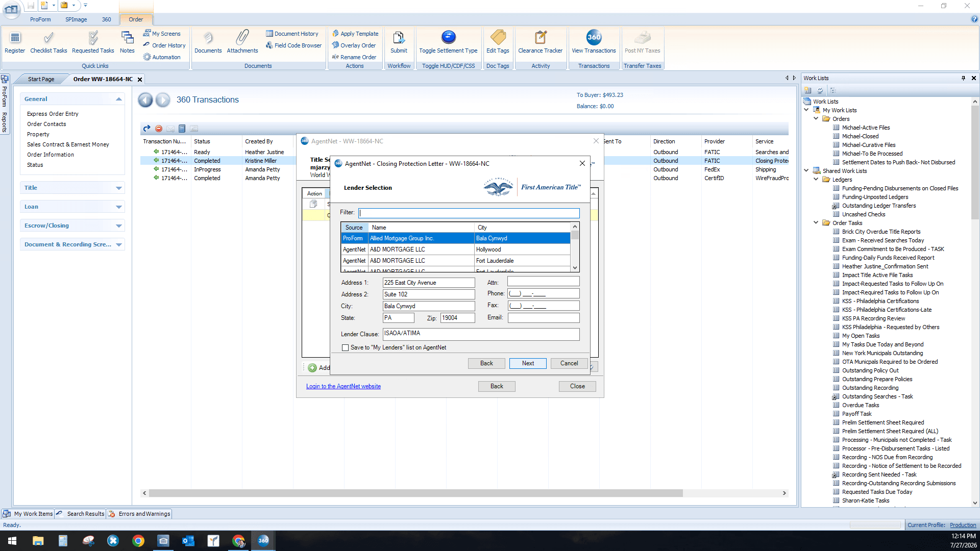Open the Documents ribbon icon
The image size is (980, 551).
coord(208,42)
